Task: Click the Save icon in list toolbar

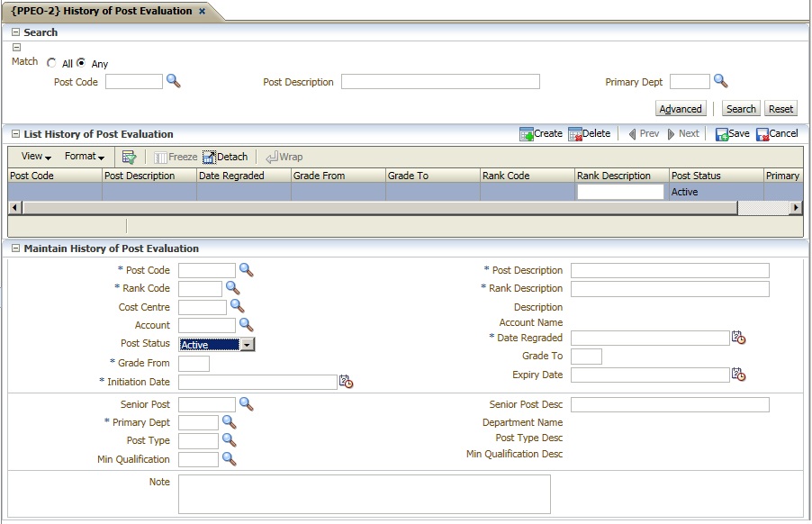Action: pos(722,134)
